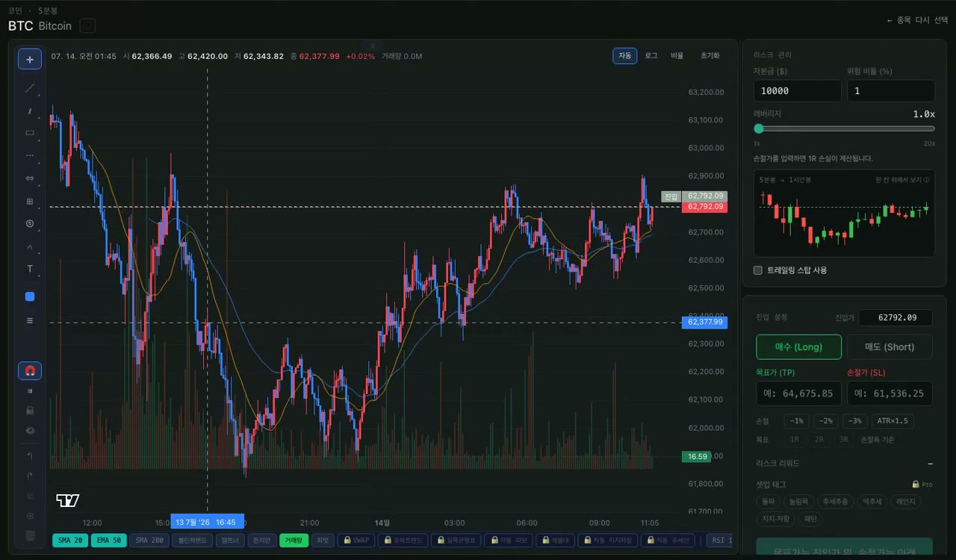Select the 돌파 setup tag
Viewport: 956px width, 560px height.
point(769,502)
